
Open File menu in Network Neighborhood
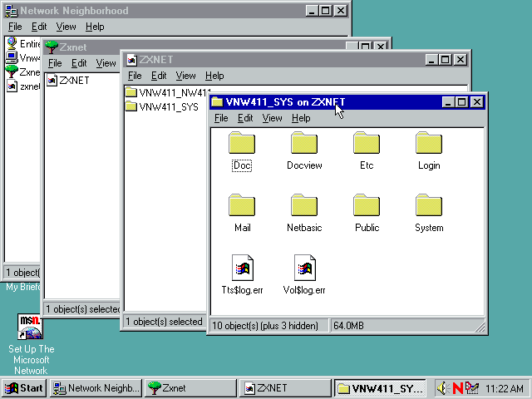pyautogui.click(x=15, y=27)
